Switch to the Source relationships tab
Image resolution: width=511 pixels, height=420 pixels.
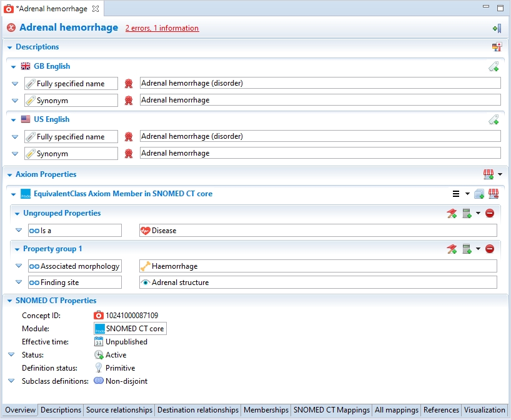[119, 410]
